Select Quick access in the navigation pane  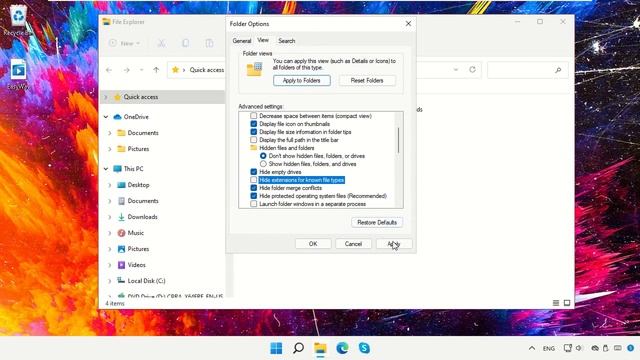(x=141, y=97)
